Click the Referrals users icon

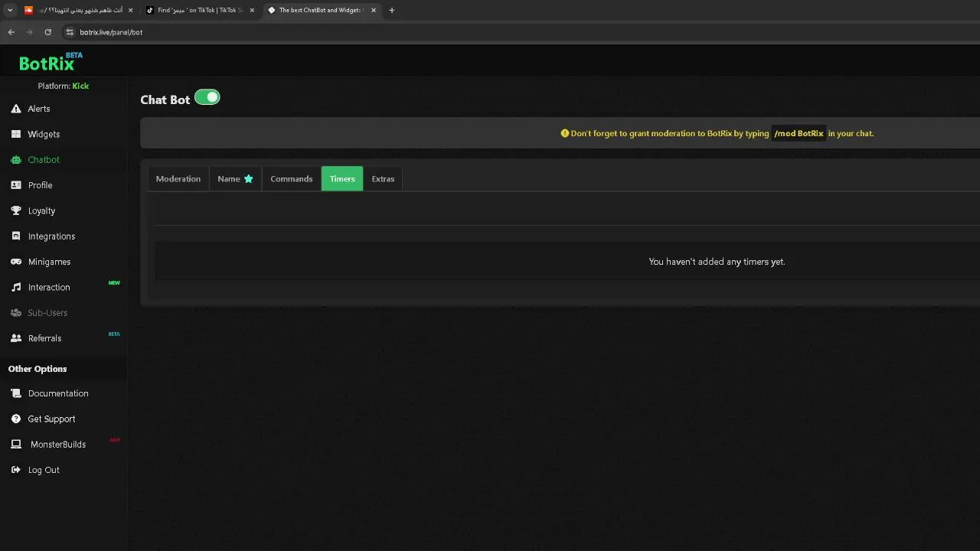[16, 338]
